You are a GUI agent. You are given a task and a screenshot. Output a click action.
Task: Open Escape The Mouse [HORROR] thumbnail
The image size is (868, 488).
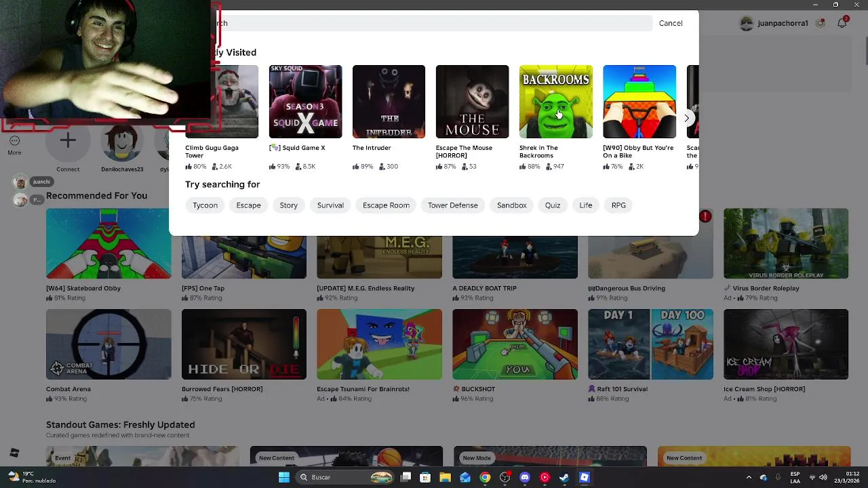click(x=472, y=102)
